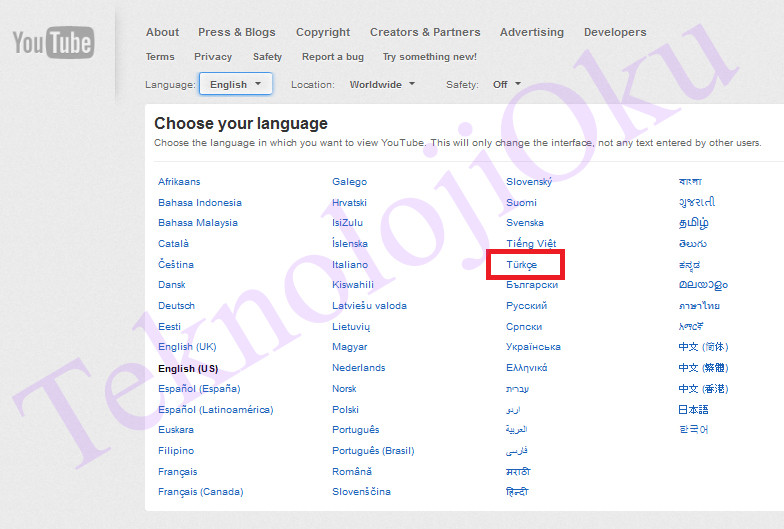This screenshot has width=784, height=529.
Task: Select Svenska language
Action: point(524,222)
